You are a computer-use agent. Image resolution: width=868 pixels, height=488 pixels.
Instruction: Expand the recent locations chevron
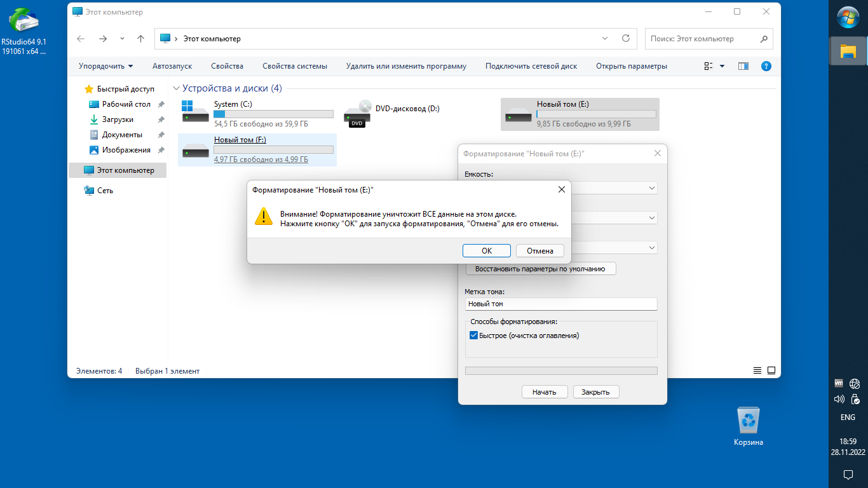[x=122, y=39]
